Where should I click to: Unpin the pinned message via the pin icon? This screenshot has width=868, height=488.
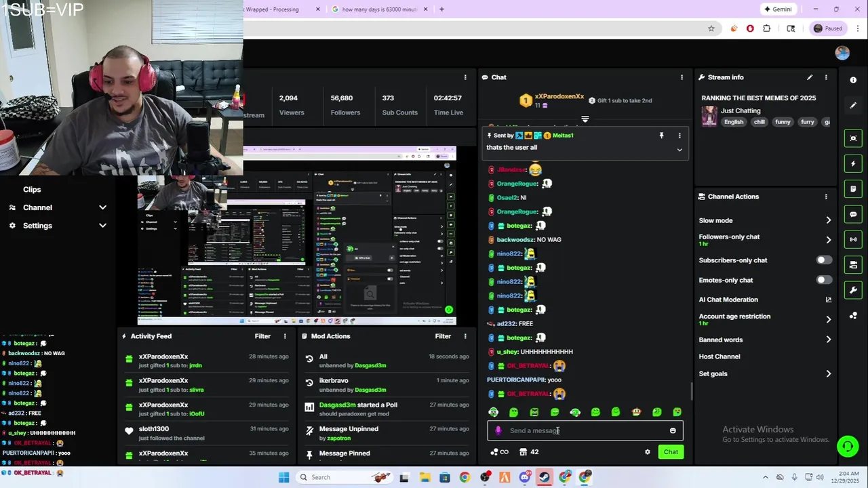(x=661, y=136)
